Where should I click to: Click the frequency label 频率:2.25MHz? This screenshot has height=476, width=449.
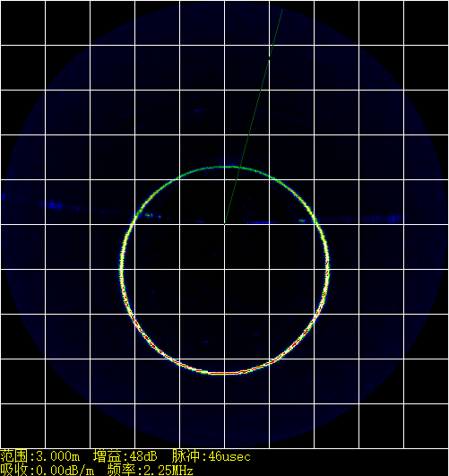coord(151,470)
